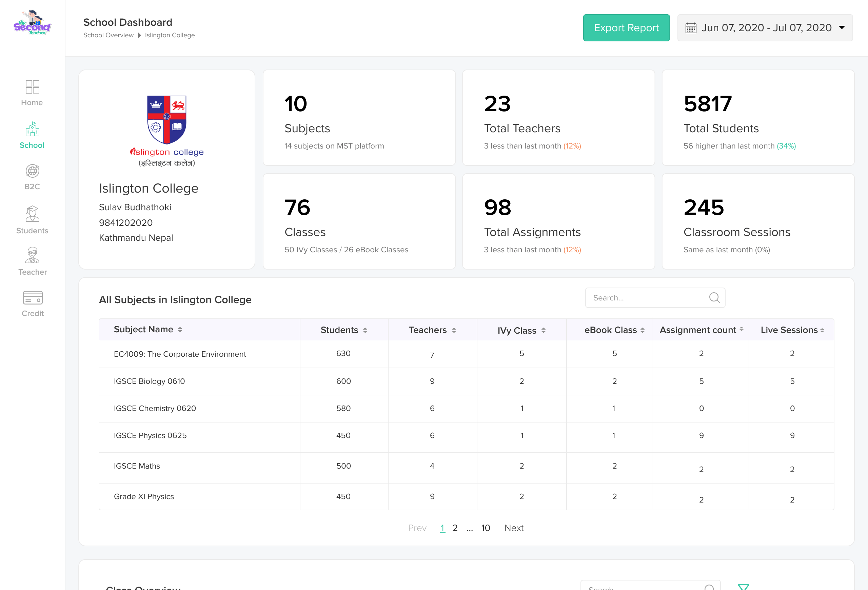Screen dimensions: 868x590
Task: Select the IGSCE Maths row
Action: (x=466, y=468)
